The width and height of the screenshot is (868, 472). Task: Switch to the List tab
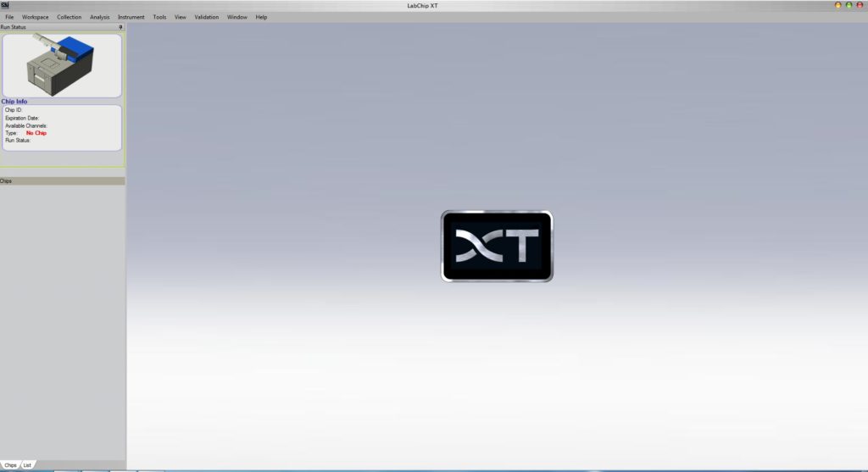[27, 465]
